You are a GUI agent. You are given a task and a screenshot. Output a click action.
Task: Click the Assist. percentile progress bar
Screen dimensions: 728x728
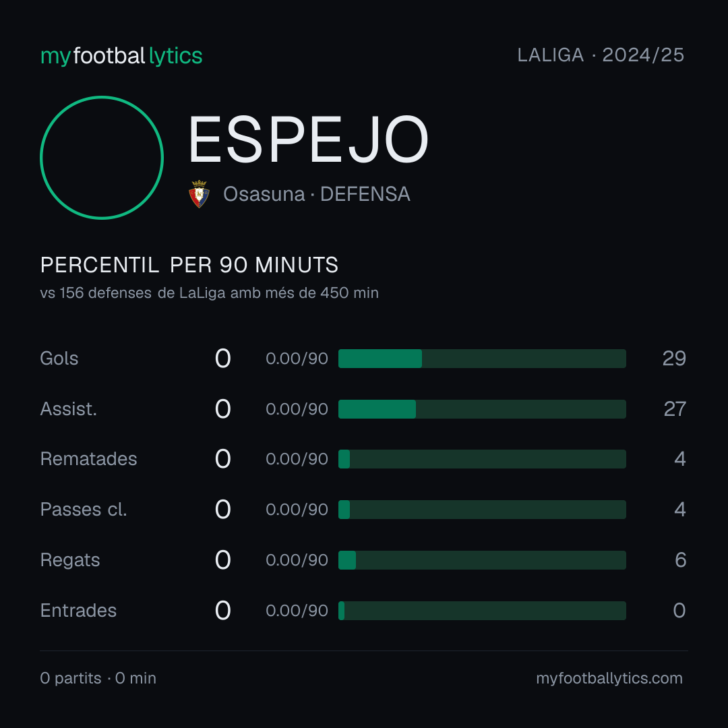pyautogui.click(x=482, y=409)
